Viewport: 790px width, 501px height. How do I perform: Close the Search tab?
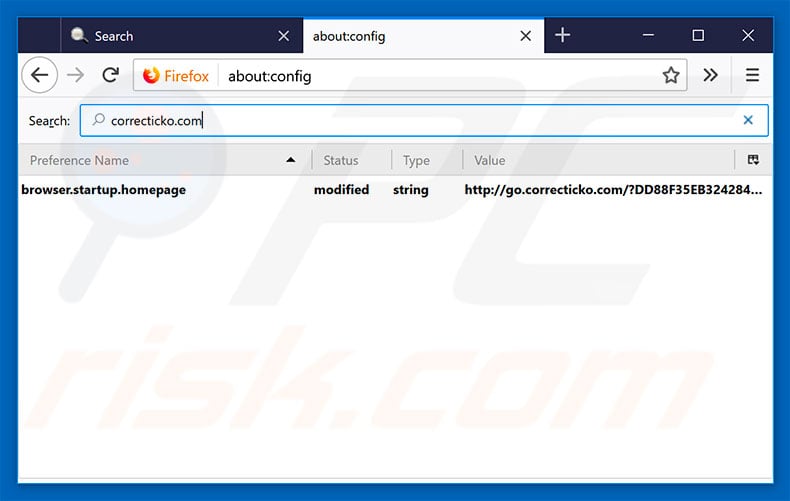284,36
